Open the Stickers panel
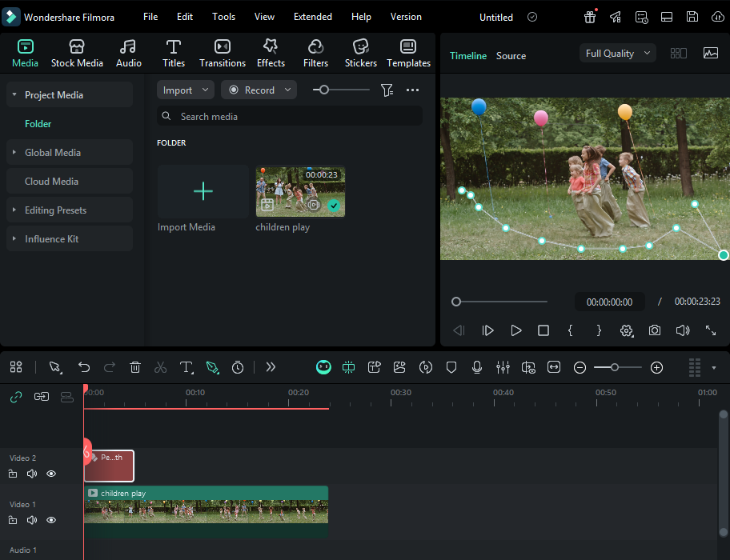Screen dimensions: 730x560 (x=360, y=54)
